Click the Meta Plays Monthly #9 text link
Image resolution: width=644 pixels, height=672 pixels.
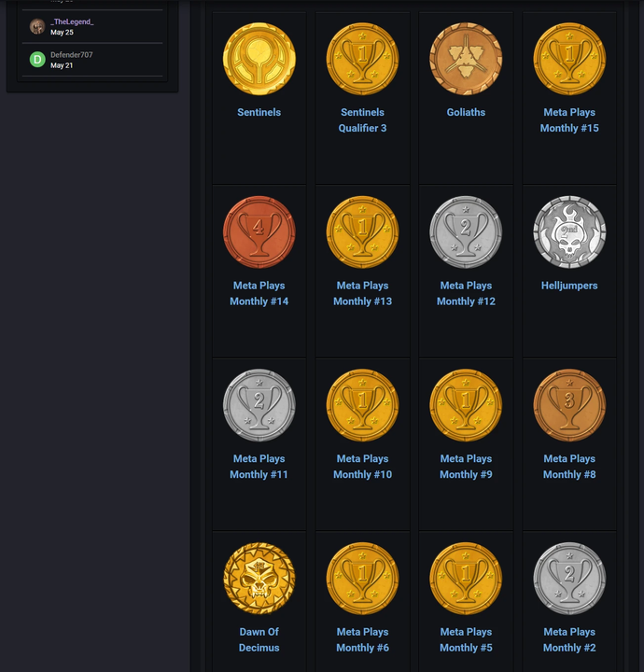click(x=466, y=467)
